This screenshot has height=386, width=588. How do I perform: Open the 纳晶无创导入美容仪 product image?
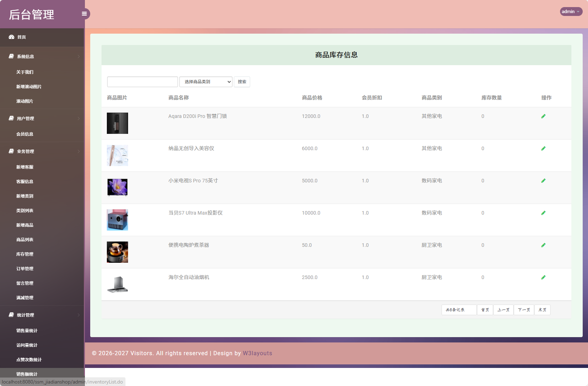pos(117,155)
